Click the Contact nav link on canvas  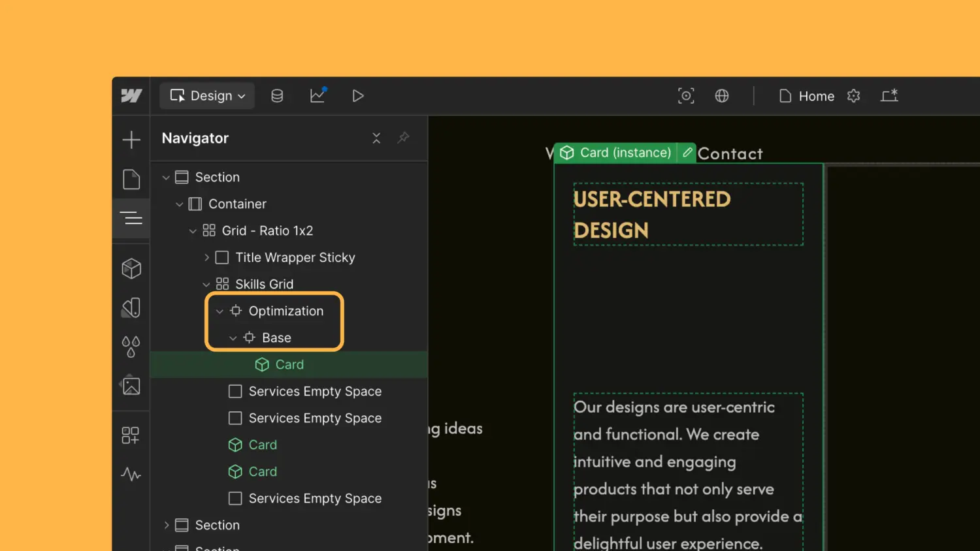click(730, 154)
